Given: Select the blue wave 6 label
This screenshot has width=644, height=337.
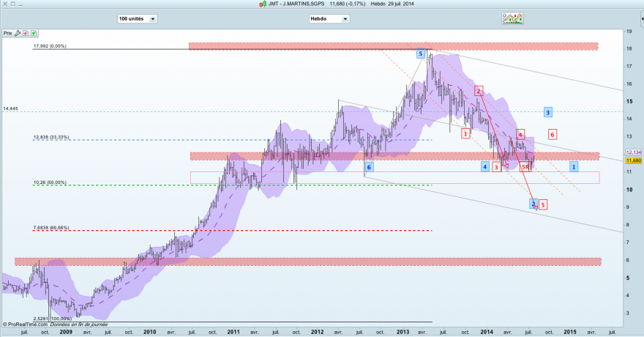Looking at the screenshot, I should click(x=369, y=167).
